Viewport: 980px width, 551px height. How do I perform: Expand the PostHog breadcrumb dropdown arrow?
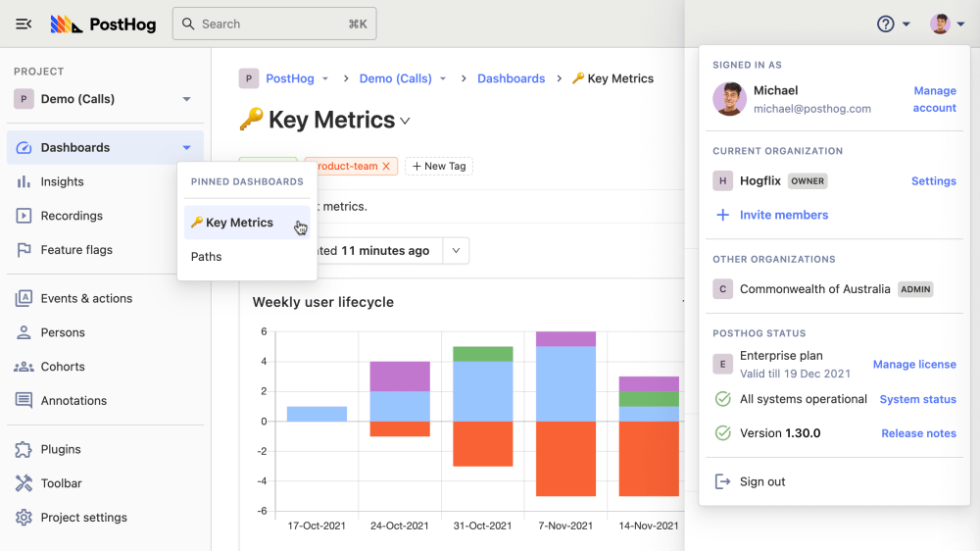point(325,78)
